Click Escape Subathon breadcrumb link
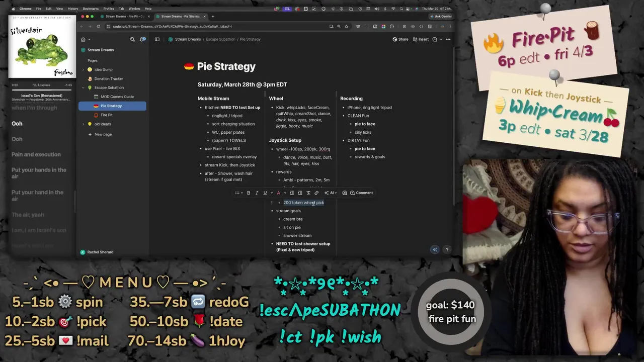The height and width of the screenshot is (362, 644). pos(220,39)
